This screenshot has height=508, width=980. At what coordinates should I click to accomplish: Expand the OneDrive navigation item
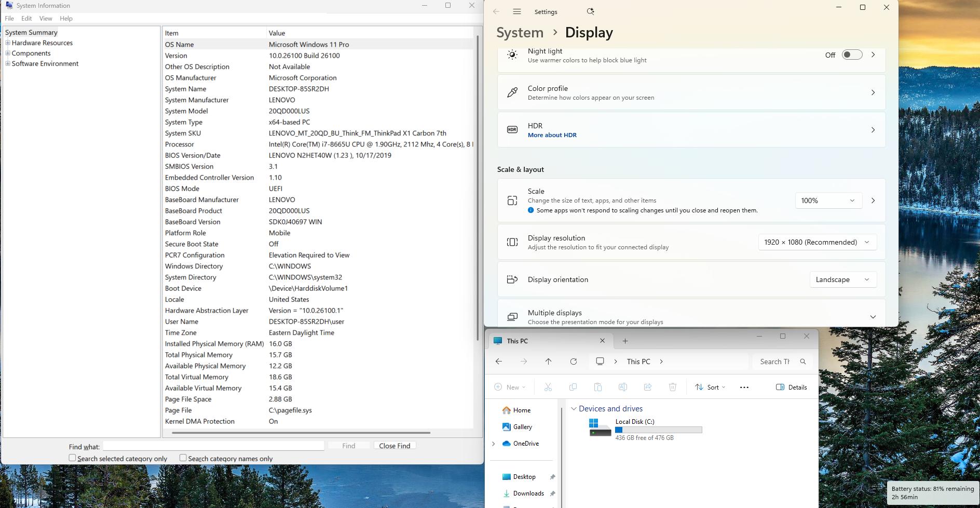pyautogui.click(x=494, y=444)
